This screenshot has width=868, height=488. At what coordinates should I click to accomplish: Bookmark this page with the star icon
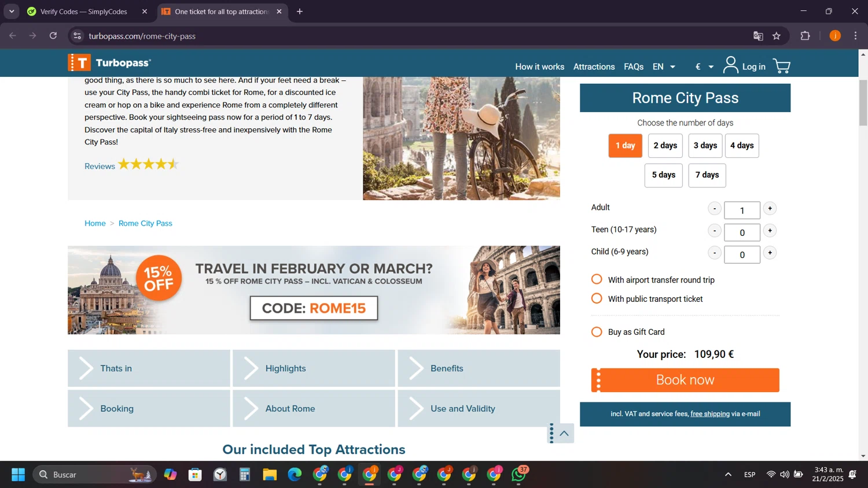point(777,36)
